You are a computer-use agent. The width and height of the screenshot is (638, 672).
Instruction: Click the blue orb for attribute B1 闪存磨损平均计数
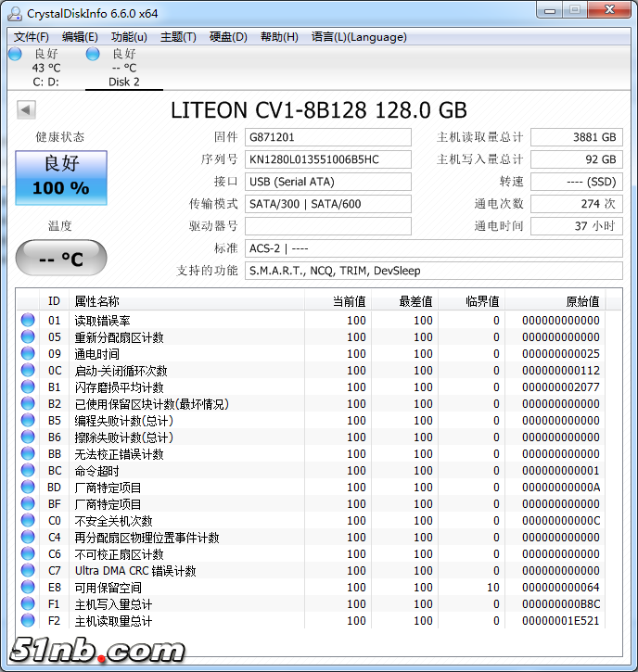28,387
